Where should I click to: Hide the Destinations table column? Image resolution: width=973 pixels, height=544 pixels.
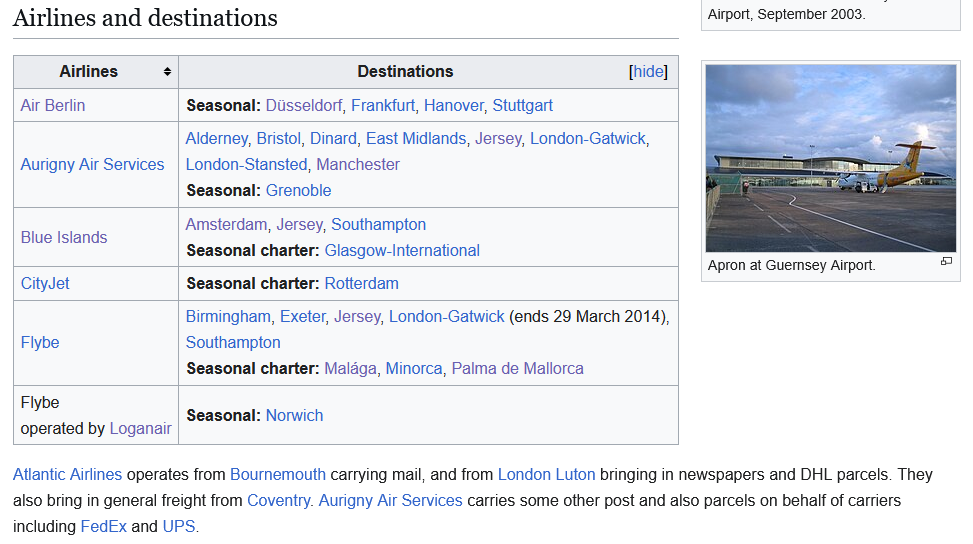click(x=648, y=72)
